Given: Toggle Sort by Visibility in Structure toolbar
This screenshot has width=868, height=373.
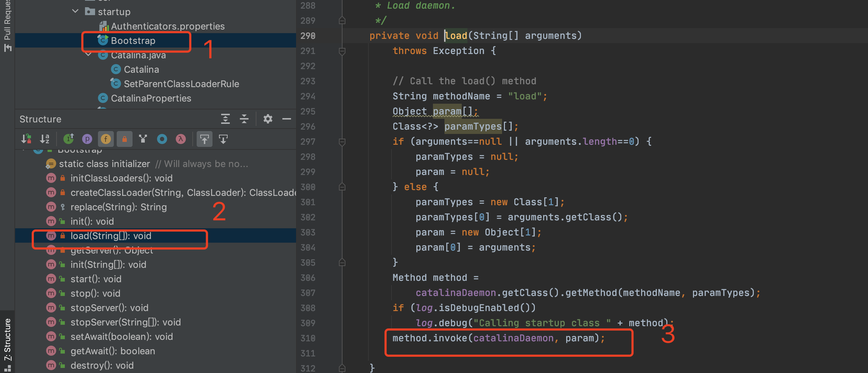Looking at the screenshot, I should point(26,139).
